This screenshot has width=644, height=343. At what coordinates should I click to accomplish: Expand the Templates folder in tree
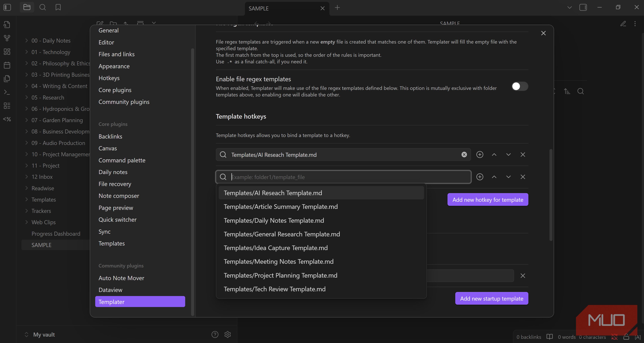[x=26, y=199]
